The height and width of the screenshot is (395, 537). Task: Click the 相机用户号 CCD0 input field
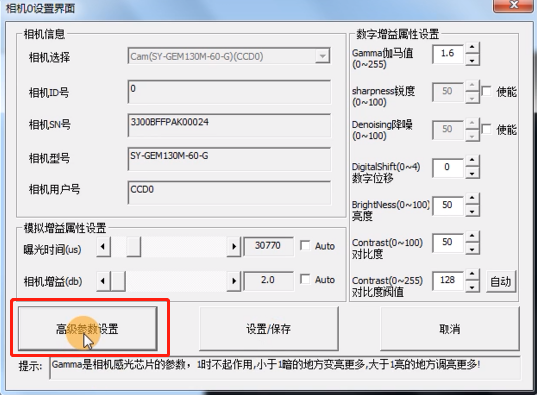click(229, 193)
